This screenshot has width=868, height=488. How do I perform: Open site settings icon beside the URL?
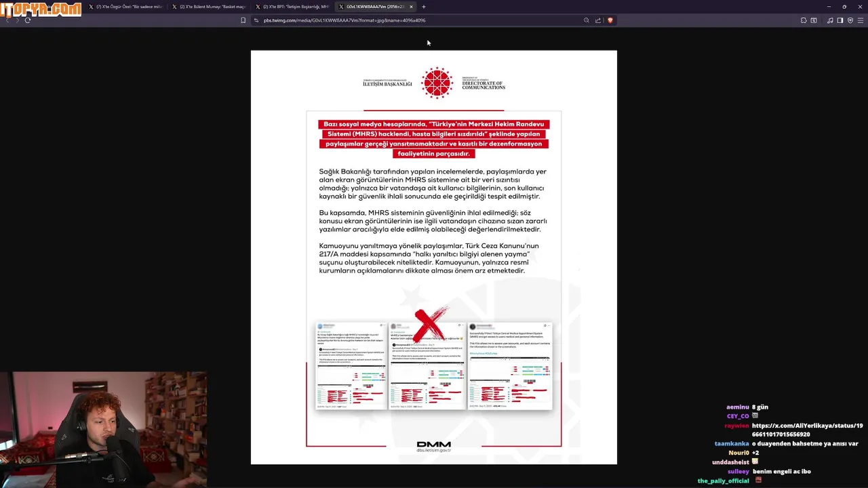256,20
